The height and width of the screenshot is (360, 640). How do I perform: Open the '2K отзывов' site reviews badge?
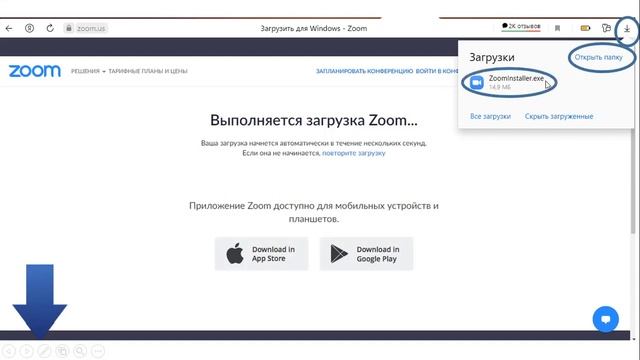tap(521, 27)
